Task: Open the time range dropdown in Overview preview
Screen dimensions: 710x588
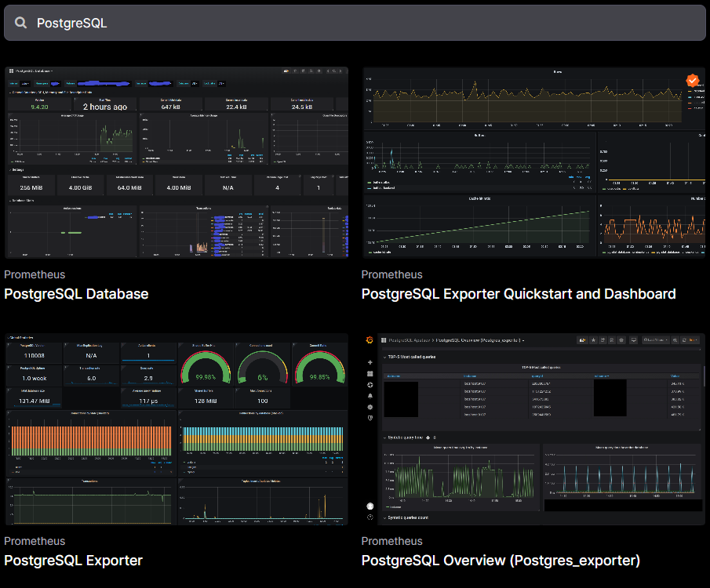Action: tap(654, 340)
